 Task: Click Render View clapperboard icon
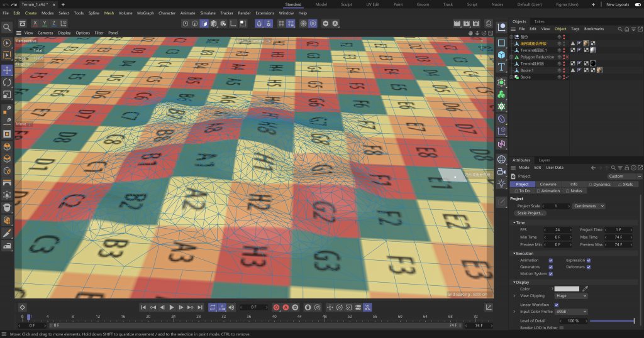(x=457, y=23)
